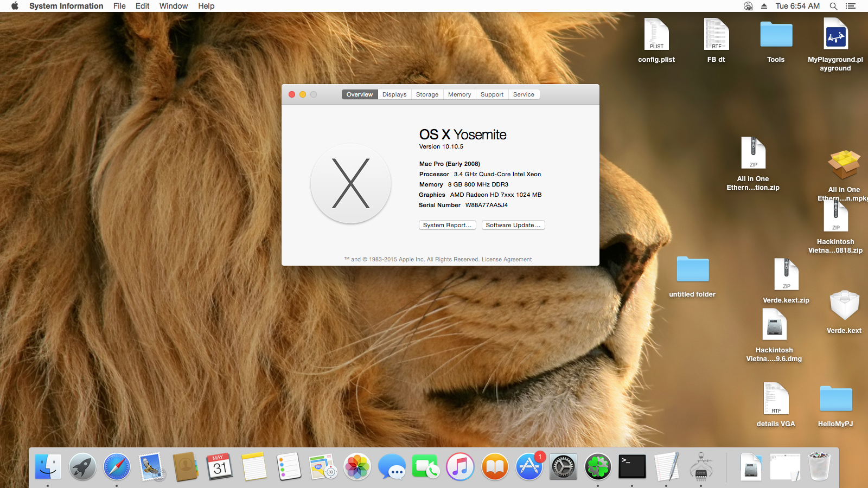Switch to the Overview tab
868x488 pixels.
pos(360,94)
